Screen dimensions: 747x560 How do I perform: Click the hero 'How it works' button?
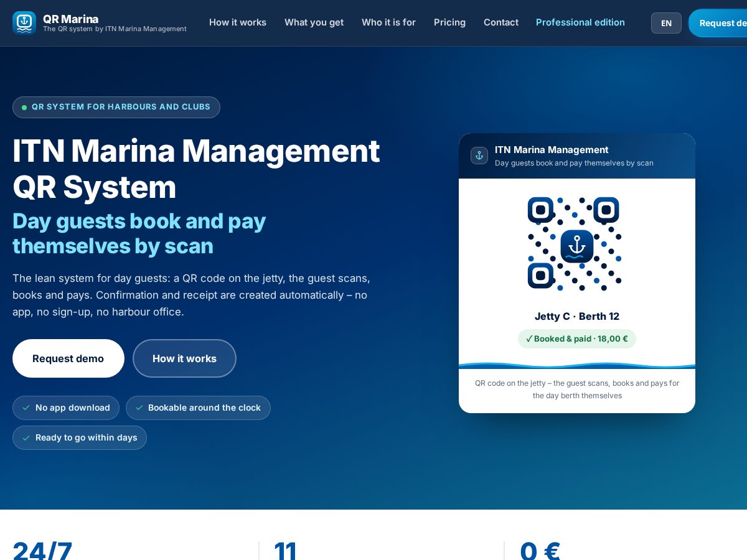click(x=184, y=358)
